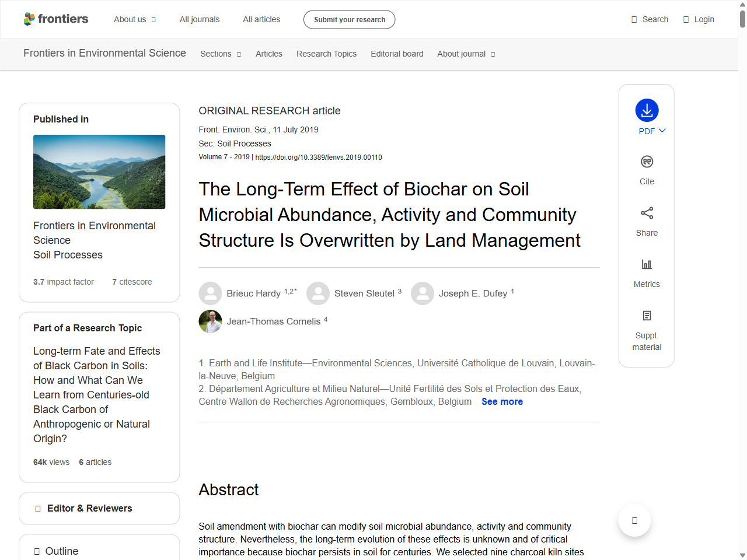This screenshot has height=560, width=747.
Task: Expand the About journal menu
Action: point(466,54)
